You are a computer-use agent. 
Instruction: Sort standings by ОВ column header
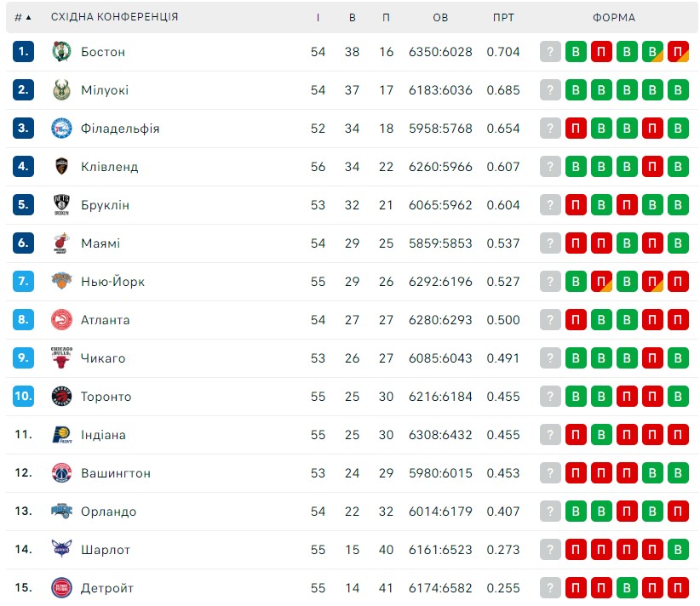(x=440, y=17)
